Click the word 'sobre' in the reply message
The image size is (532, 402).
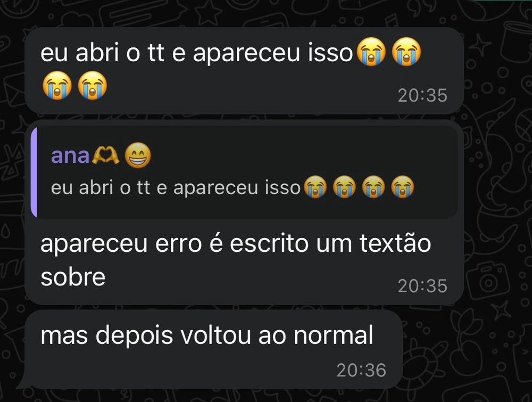coord(73,277)
